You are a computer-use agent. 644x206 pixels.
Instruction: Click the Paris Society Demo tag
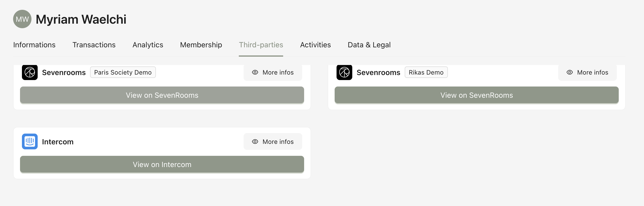[123, 72]
